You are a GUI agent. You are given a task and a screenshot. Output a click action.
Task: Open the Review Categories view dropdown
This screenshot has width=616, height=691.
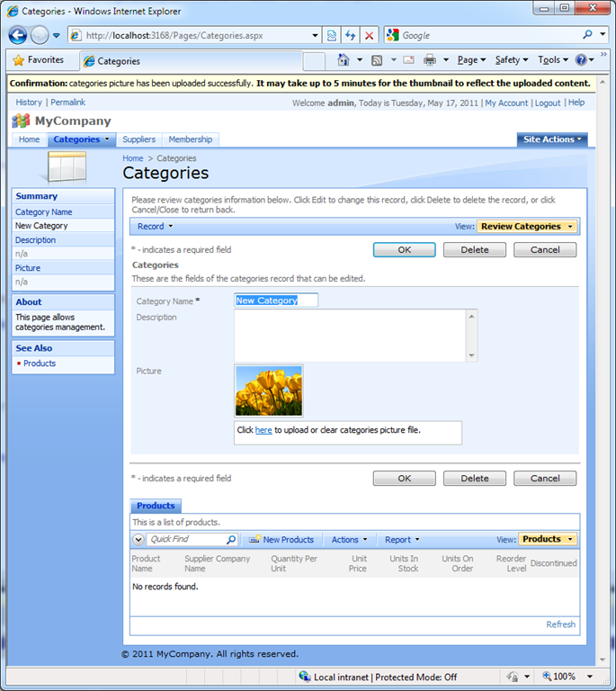[x=527, y=227]
